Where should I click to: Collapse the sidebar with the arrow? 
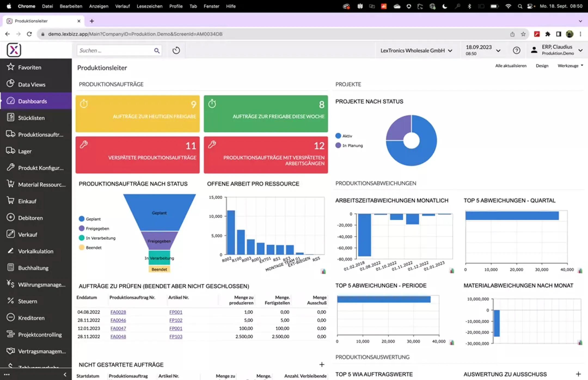coord(65,375)
